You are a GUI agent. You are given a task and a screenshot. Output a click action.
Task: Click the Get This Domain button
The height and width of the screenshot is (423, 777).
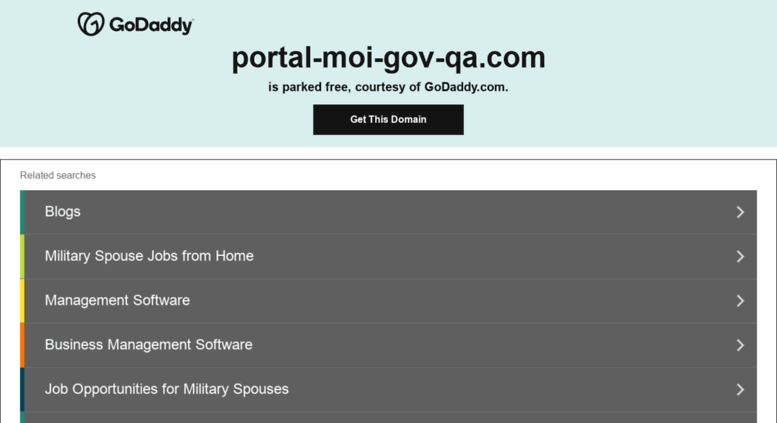tap(388, 119)
